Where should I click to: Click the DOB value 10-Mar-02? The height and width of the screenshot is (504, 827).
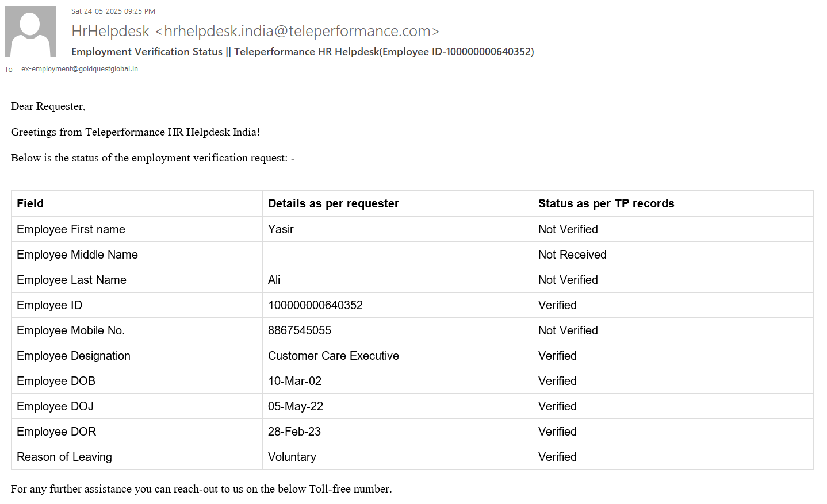click(294, 381)
